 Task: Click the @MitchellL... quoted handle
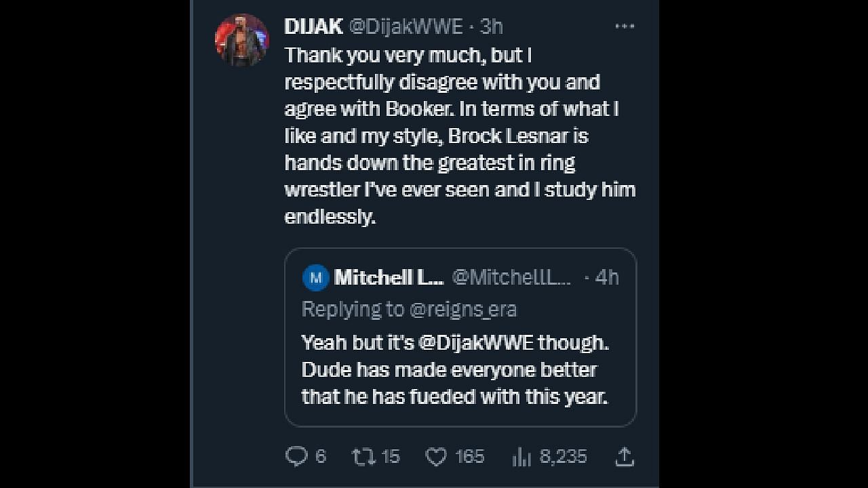[x=511, y=277]
